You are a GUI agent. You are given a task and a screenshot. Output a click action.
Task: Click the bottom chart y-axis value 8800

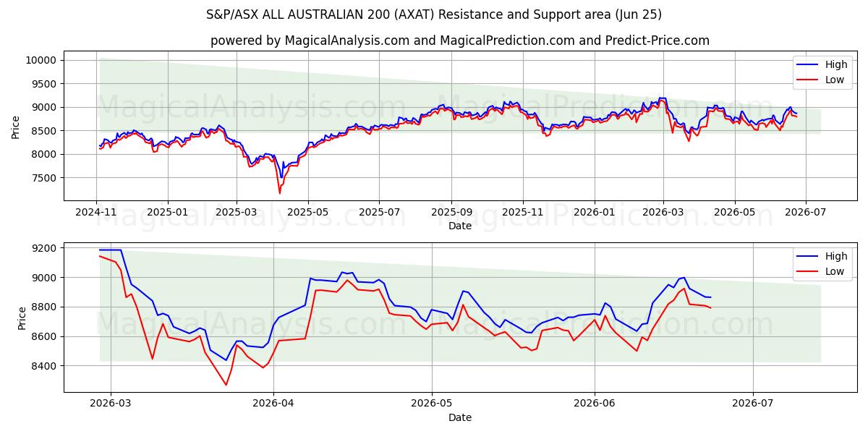pyautogui.click(x=43, y=307)
